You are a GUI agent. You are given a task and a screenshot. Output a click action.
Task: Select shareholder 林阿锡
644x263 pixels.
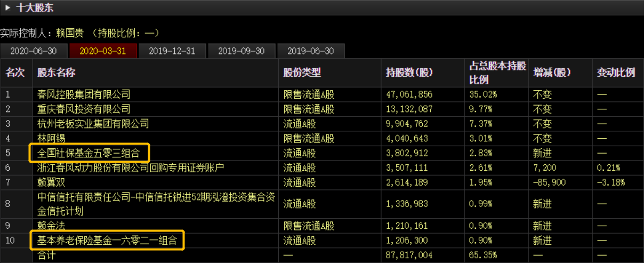click(x=51, y=139)
